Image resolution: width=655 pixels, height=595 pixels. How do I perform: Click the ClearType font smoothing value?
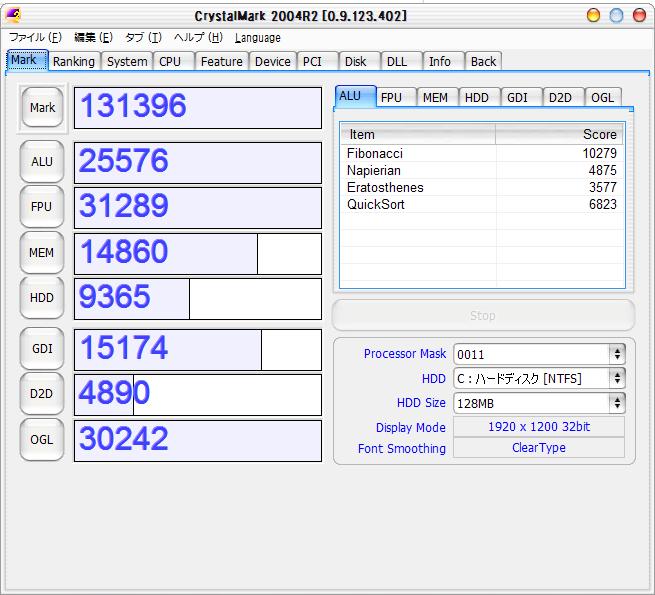(x=539, y=448)
